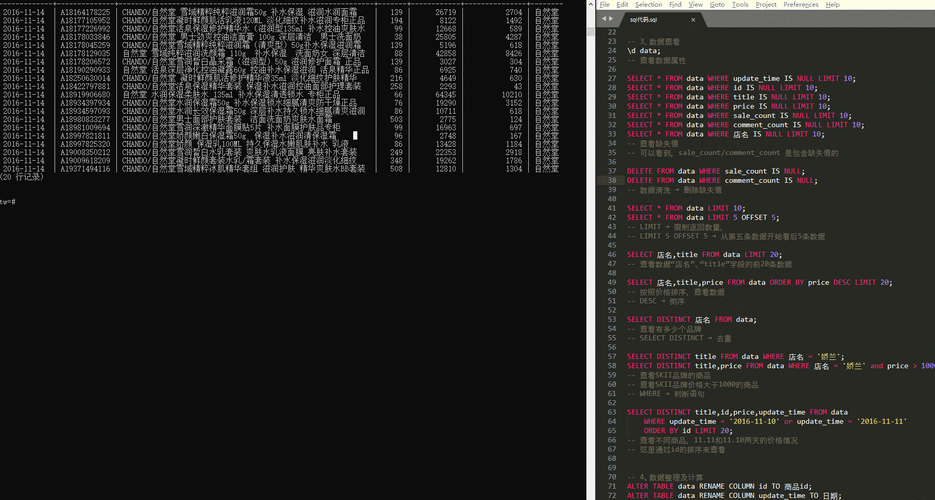Click the left tab scroll arrow
This screenshot has height=500, width=935.
click(603, 20)
